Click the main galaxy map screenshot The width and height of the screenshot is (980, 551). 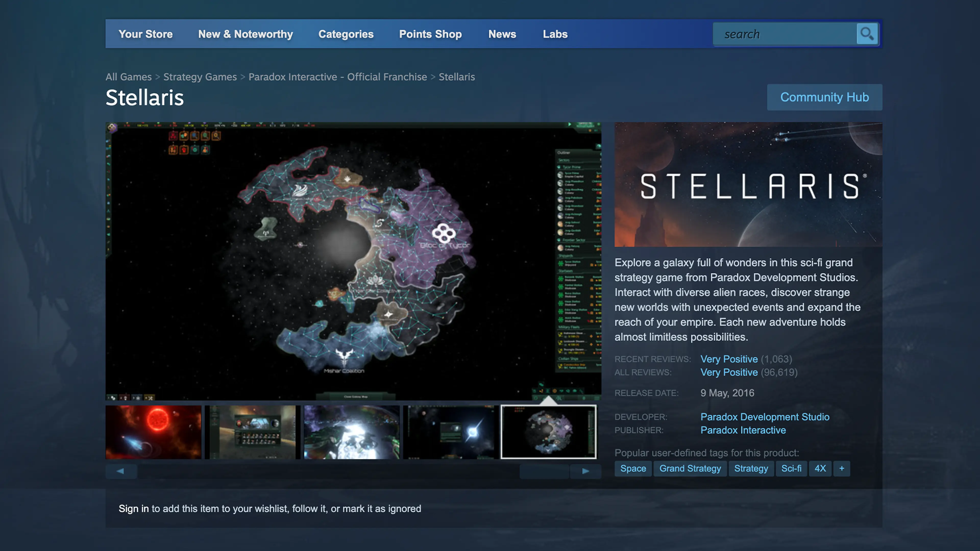coord(353,261)
